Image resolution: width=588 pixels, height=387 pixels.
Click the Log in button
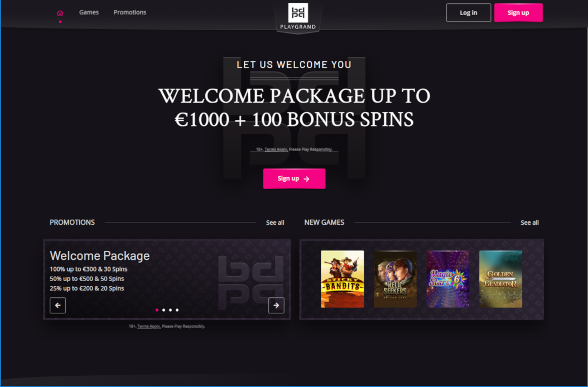pos(469,13)
